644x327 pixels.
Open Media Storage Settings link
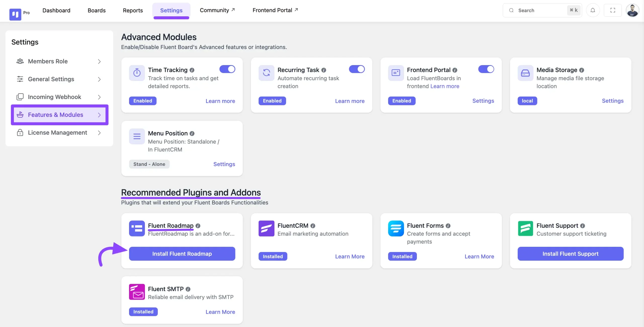(x=613, y=101)
